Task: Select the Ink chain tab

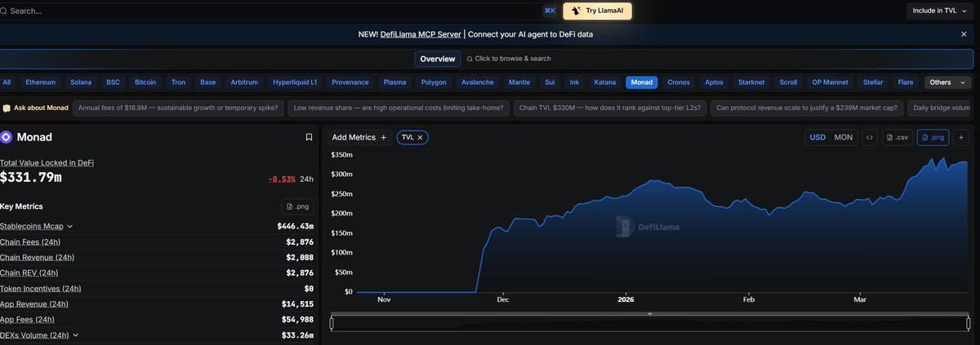Action: pos(574,82)
